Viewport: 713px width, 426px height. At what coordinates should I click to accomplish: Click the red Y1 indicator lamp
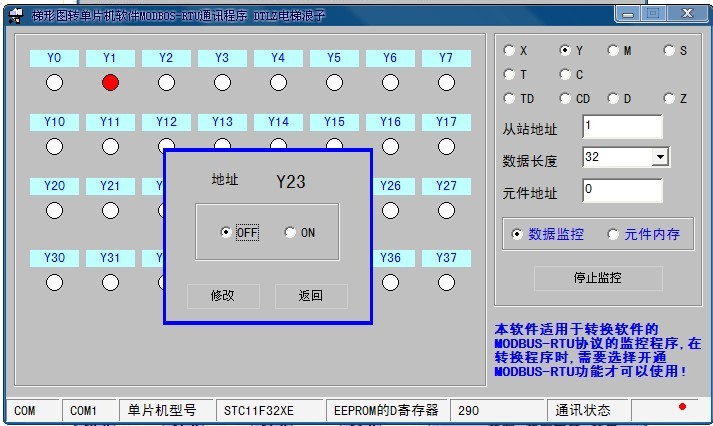pyautogui.click(x=110, y=82)
